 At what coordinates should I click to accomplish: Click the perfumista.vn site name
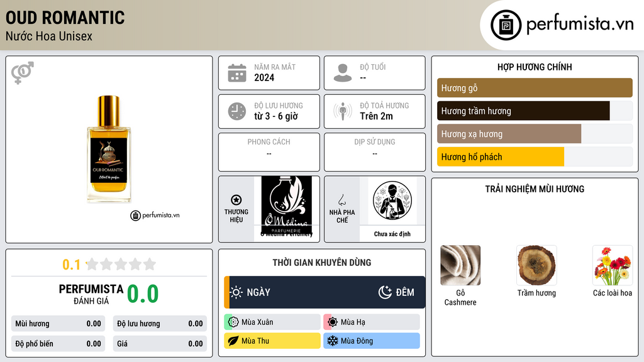point(580,25)
